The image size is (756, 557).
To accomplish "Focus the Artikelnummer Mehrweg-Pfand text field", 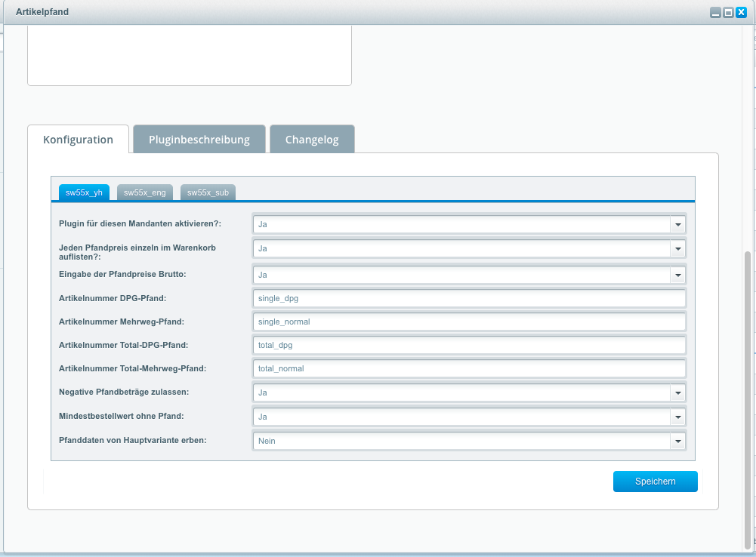I will pos(469,322).
